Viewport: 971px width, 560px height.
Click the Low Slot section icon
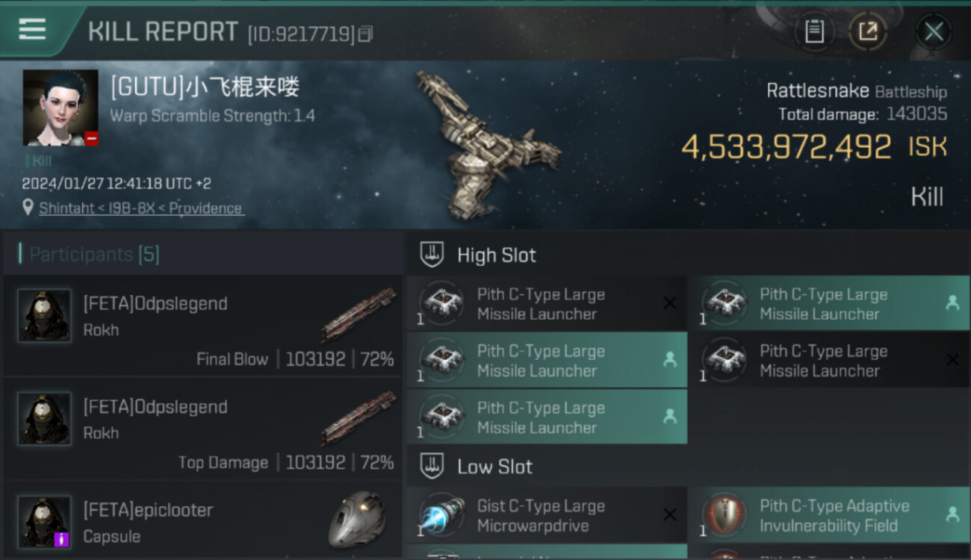(432, 467)
